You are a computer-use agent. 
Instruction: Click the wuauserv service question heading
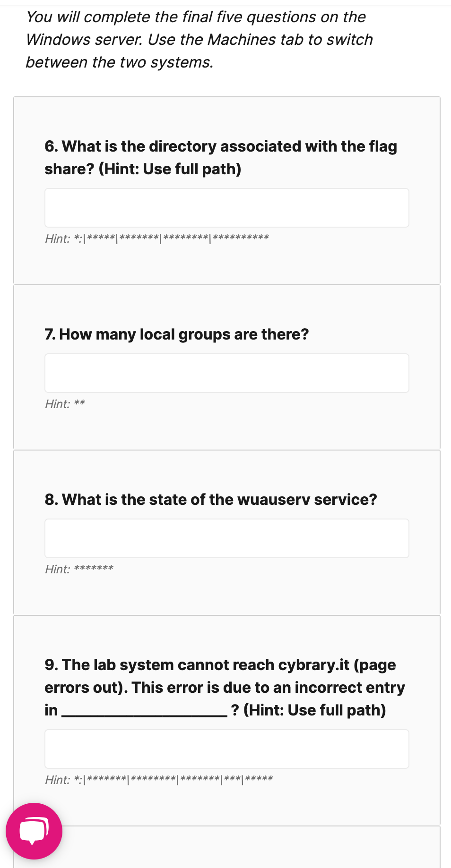211,500
